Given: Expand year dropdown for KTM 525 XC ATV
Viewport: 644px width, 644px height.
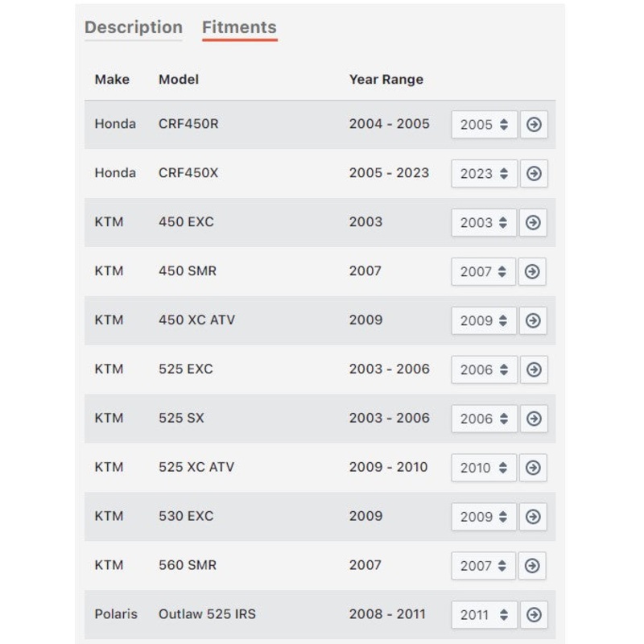Looking at the screenshot, I should click(484, 468).
